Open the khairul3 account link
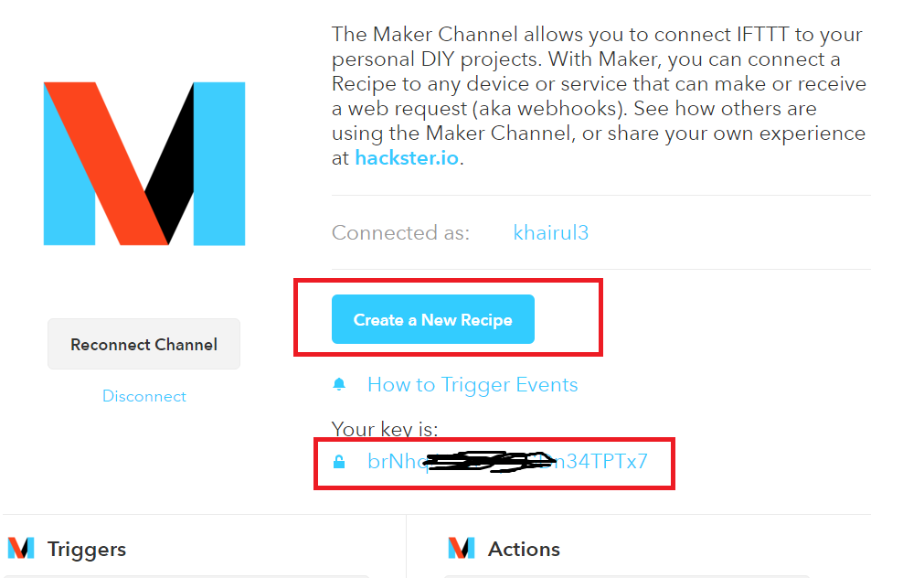Viewport: 924px width, 578px height. click(551, 232)
